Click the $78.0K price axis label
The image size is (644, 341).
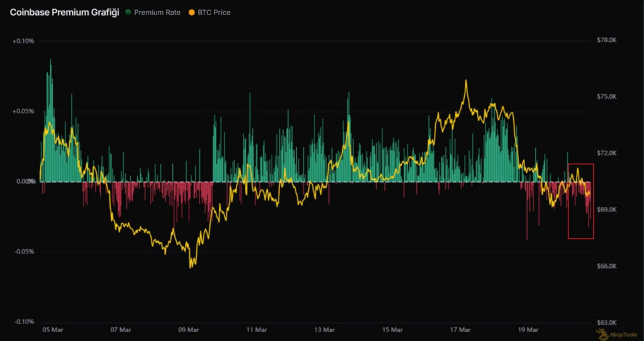pos(607,40)
